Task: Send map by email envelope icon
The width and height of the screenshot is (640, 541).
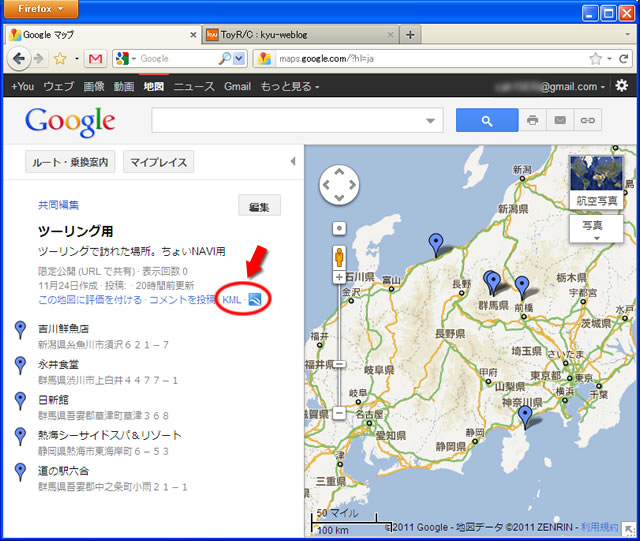Action: [560, 120]
